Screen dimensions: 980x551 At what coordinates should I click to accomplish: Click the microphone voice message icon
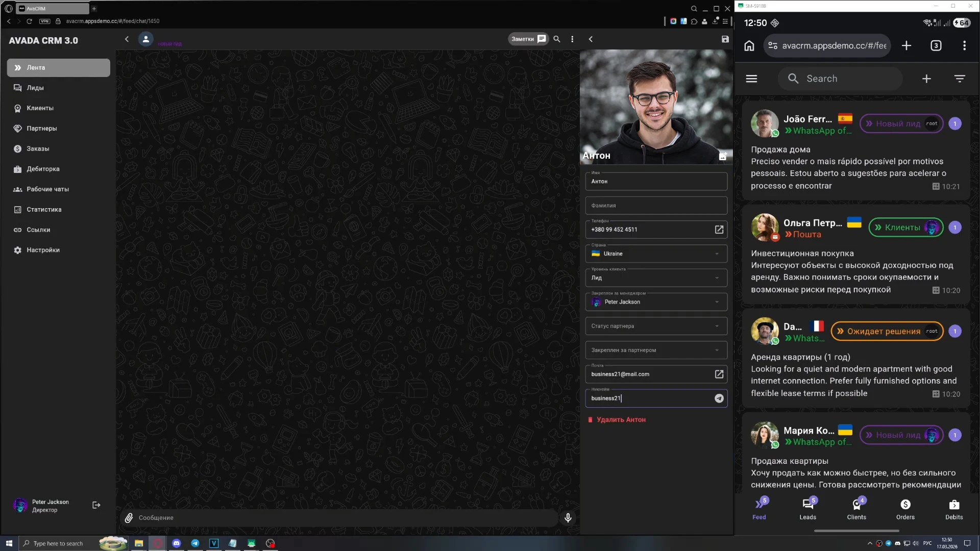pyautogui.click(x=568, y=518)
